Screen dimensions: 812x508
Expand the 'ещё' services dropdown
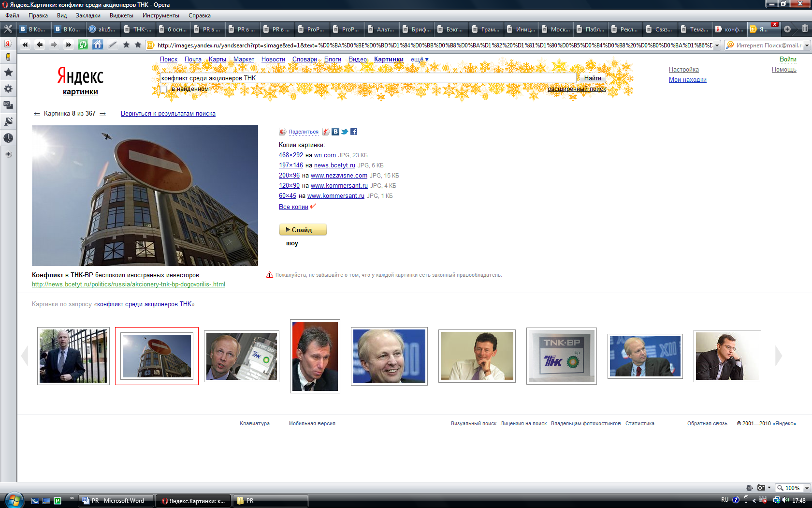[420, 60]
